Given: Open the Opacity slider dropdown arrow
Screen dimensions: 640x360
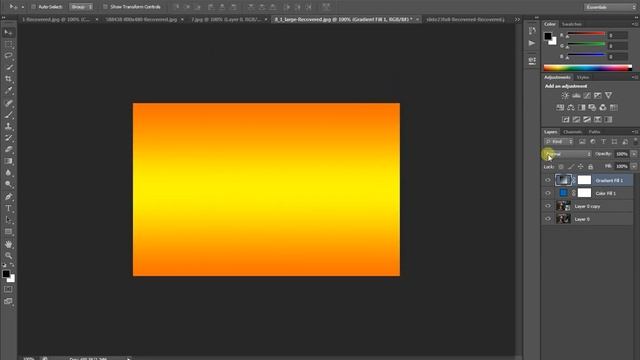Looking at the screenshot, I should pos(634,154).
